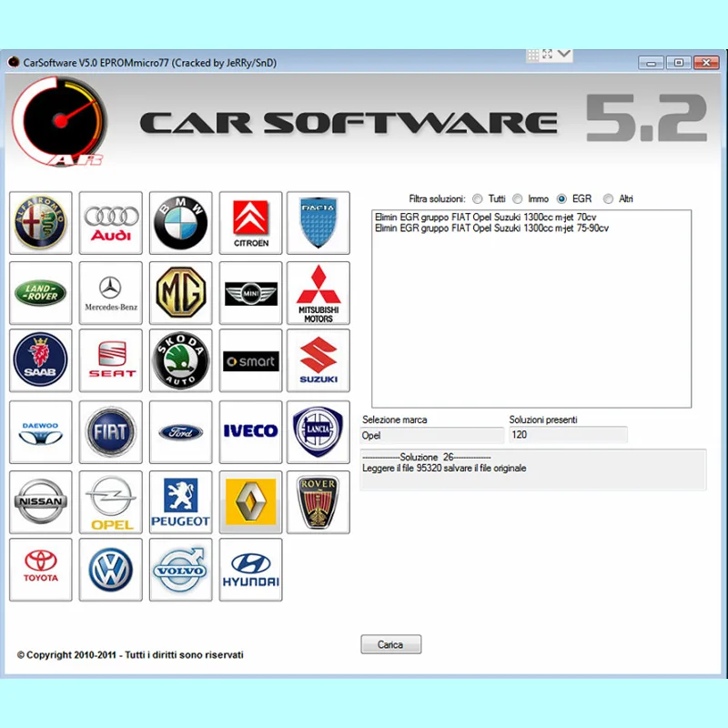This screenshot has width=728, height=728.
Task: Select the Ford brand logo
Action: (x=180, y=432)
